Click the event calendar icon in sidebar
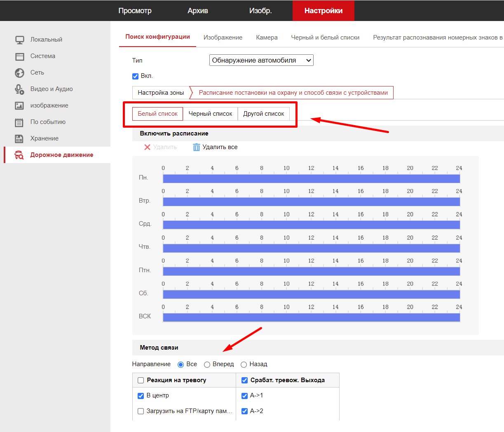This screenshot has height=432, width=504. (19, 122)
